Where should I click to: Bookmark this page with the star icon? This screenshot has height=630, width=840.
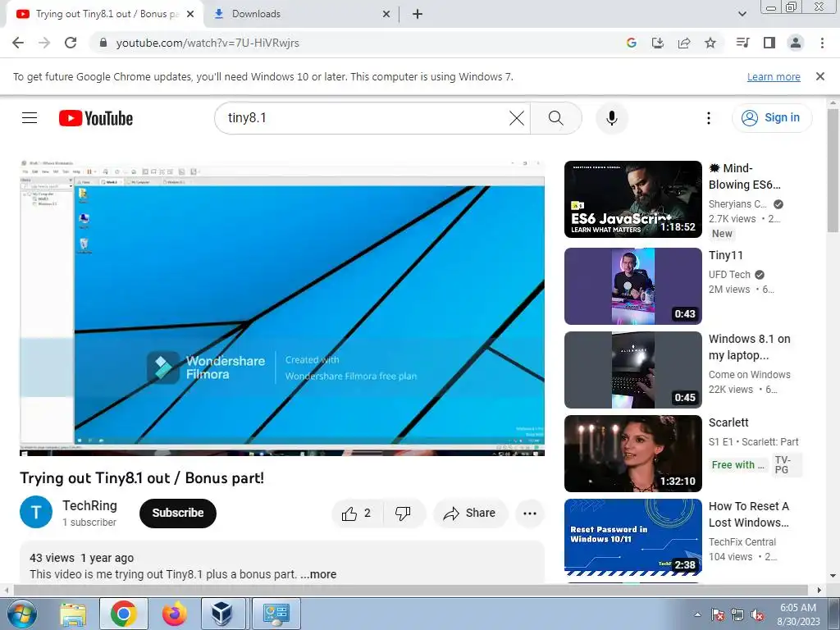tap(710, 43)
